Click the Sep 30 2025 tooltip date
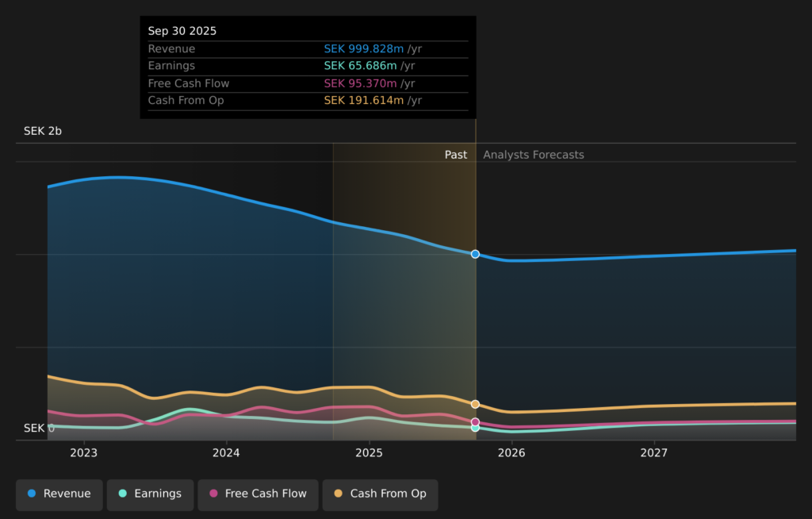The image size is (812, 519). coord(182,31)
